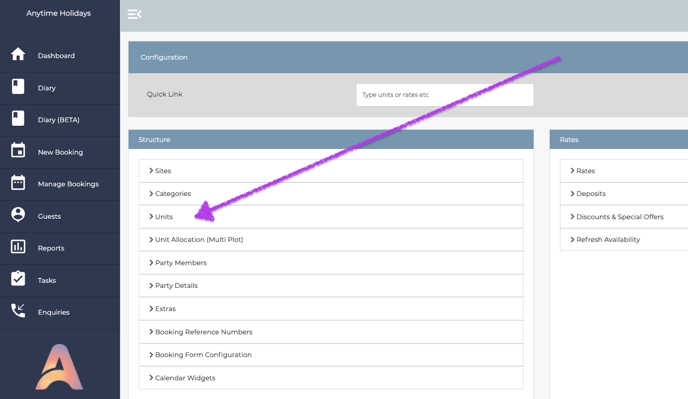Expand the Booking Reference Numbers chevron
Image resolution: width=688 pixels, height=399 pixels.
click(151, 331)
